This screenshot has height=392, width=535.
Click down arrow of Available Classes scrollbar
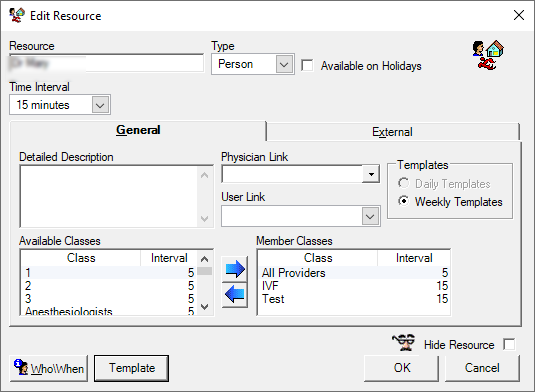coord(204,307)
